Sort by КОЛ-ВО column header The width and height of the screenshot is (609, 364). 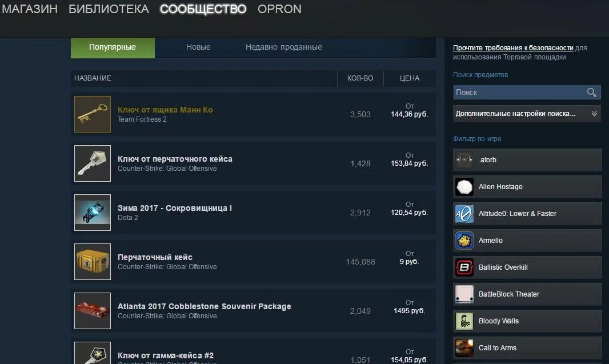(360, 78)
